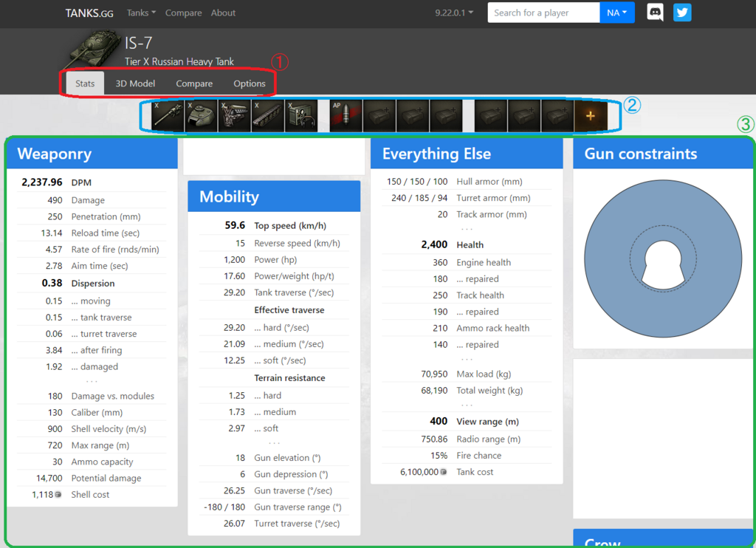Choose the AP shell ammo icon
This screenshot has width=756, height=548.
coord(346,116)
